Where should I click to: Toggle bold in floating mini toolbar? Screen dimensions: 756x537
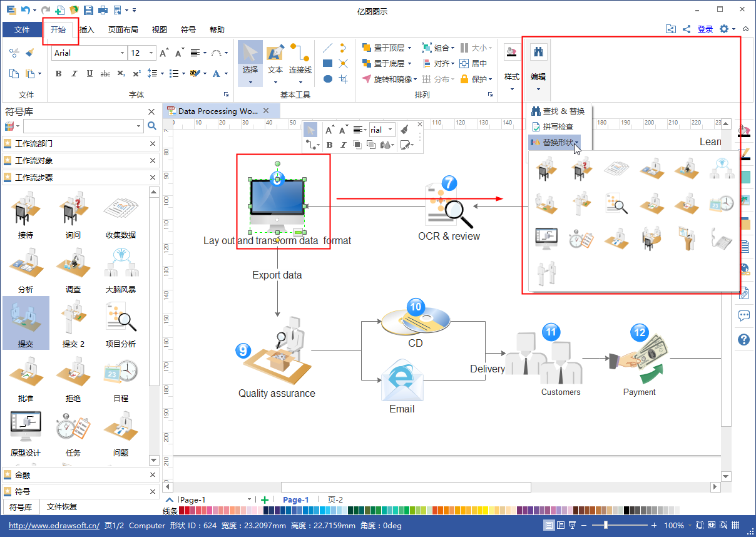329,145
